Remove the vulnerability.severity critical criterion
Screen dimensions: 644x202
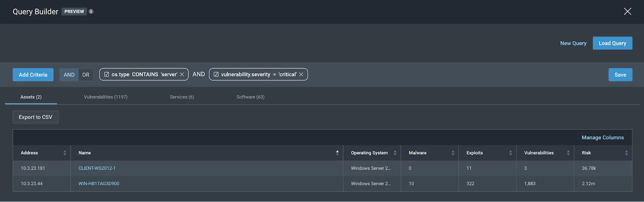pos(301,75)
